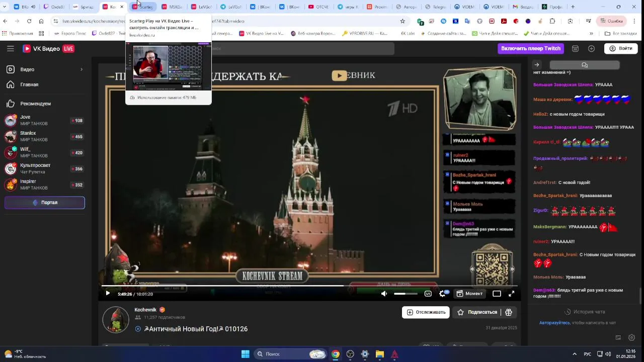Open the Культпросвет channel
Viewport: 644px width, 362px height.
pyautogui.click(x=44, y=168)
